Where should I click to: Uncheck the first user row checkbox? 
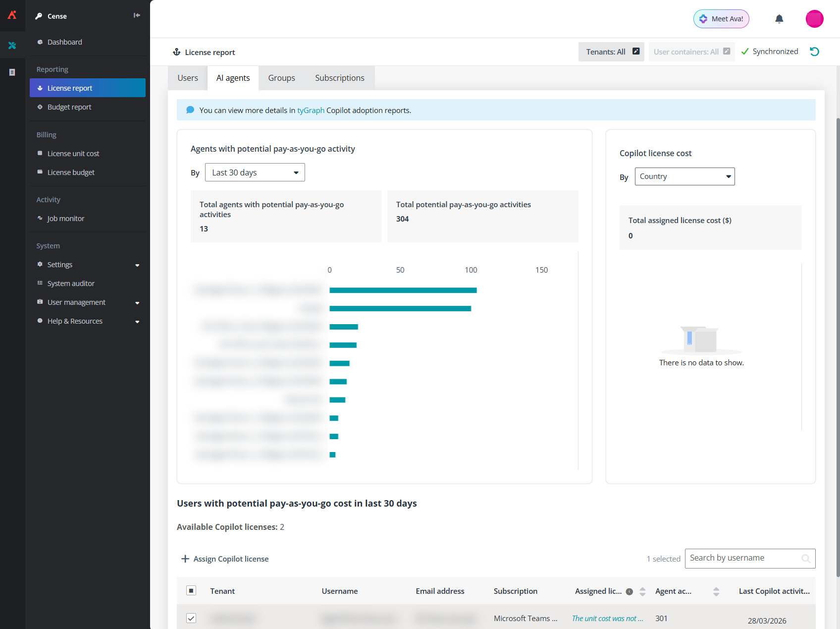coord(191,618)
